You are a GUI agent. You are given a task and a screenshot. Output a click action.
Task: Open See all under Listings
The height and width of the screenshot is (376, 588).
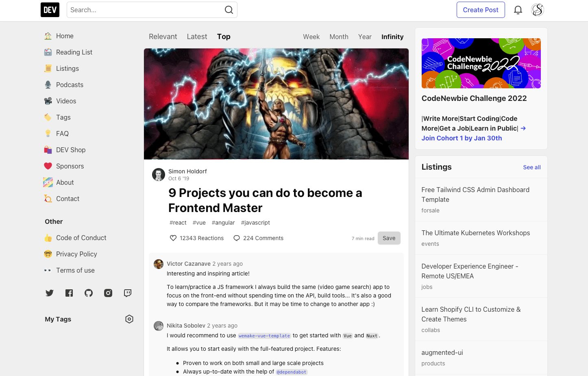tap(531, 167)
